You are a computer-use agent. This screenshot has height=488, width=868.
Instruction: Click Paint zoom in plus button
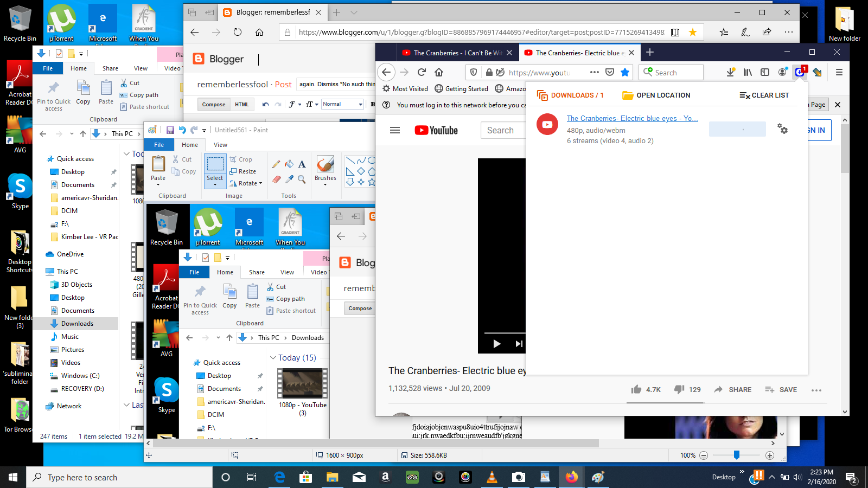770,455
